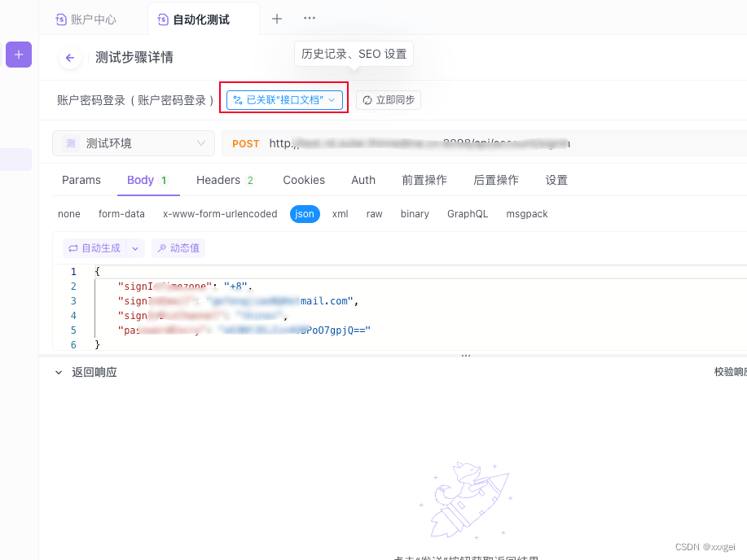Open the Headers tab
This screenshot has width=747, height=560.
click(x=226, y=180)
